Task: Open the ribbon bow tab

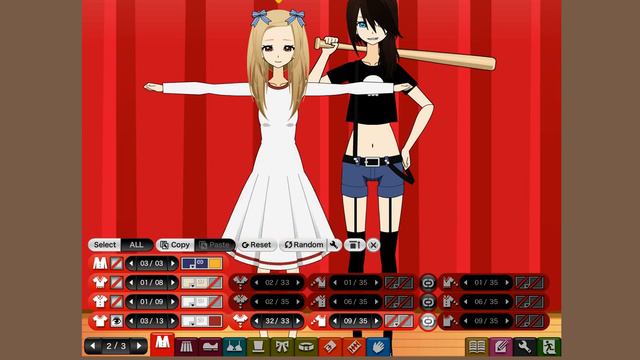Action: 282,347
